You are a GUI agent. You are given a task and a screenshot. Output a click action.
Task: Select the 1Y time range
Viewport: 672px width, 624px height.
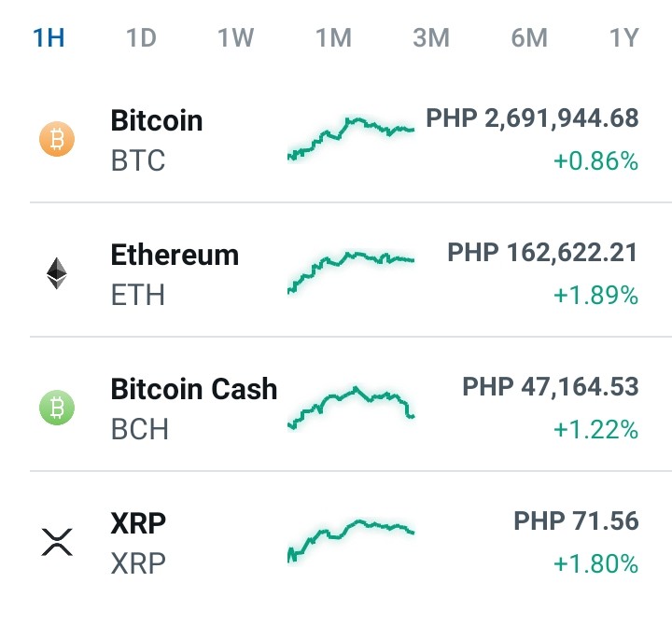tap(624, 37)
